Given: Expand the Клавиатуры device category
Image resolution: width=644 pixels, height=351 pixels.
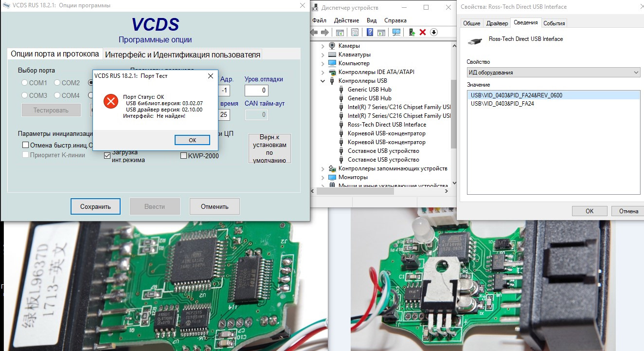Looking at the screenshot, I should (323, 55).
